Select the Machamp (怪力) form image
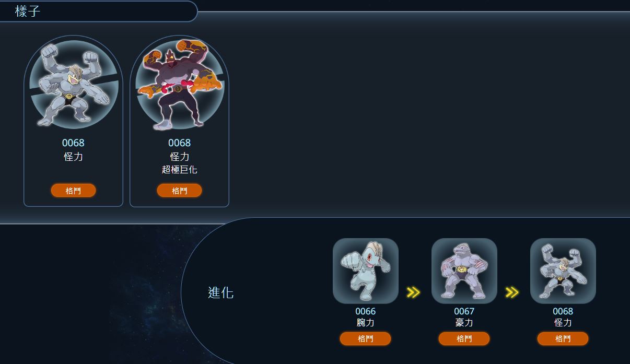The width and height of the screenshot is (630, 364). [74, 84]
